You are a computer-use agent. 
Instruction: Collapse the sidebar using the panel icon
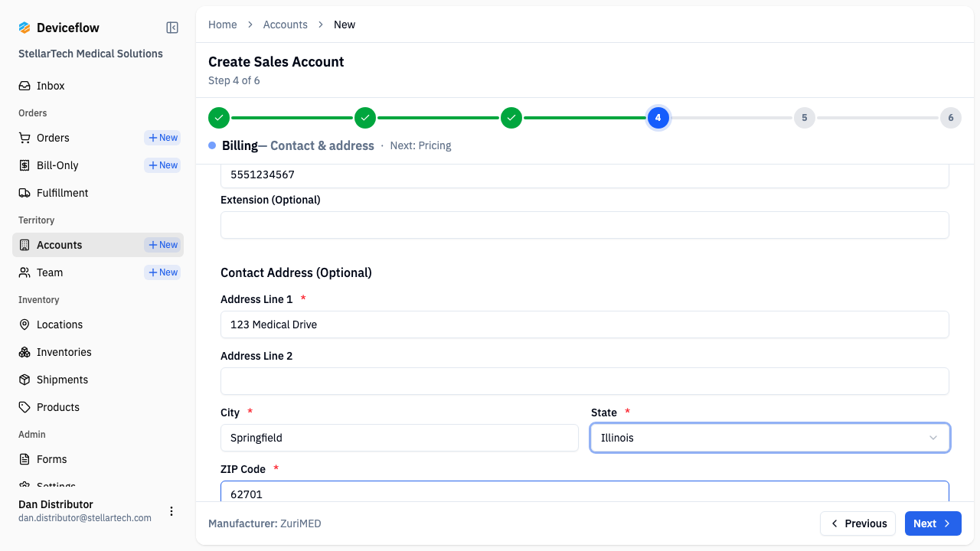(171, 27)
